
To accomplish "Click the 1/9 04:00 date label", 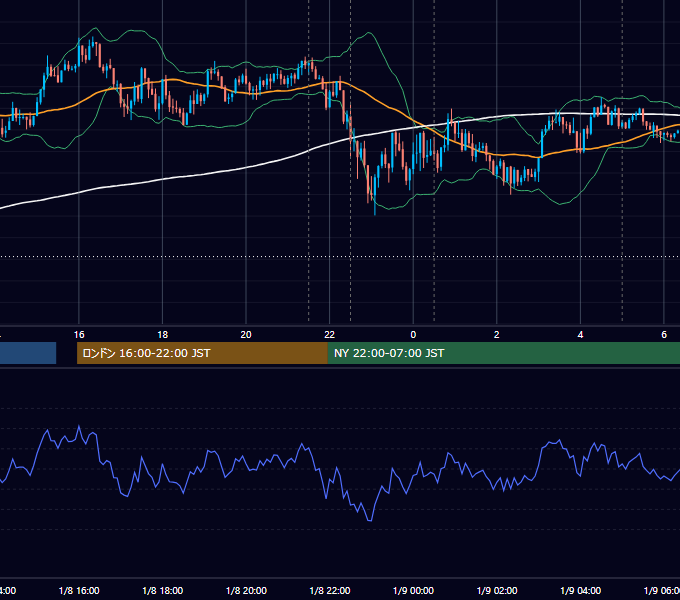I will click(x=581, y=590).
